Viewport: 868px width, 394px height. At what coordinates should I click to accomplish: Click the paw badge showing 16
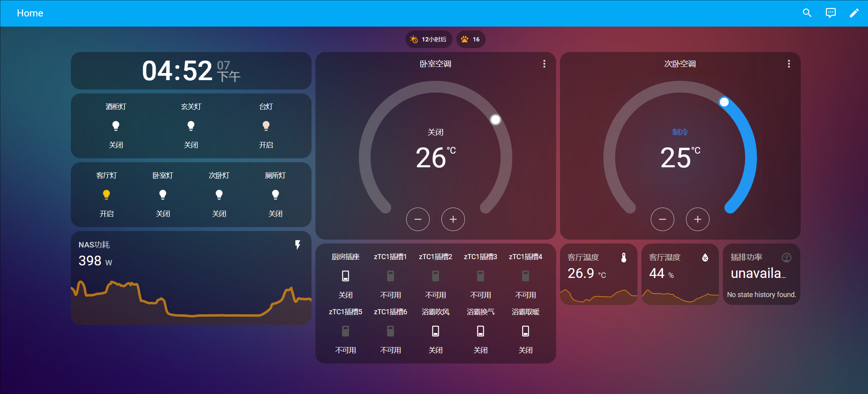[470, 39]
